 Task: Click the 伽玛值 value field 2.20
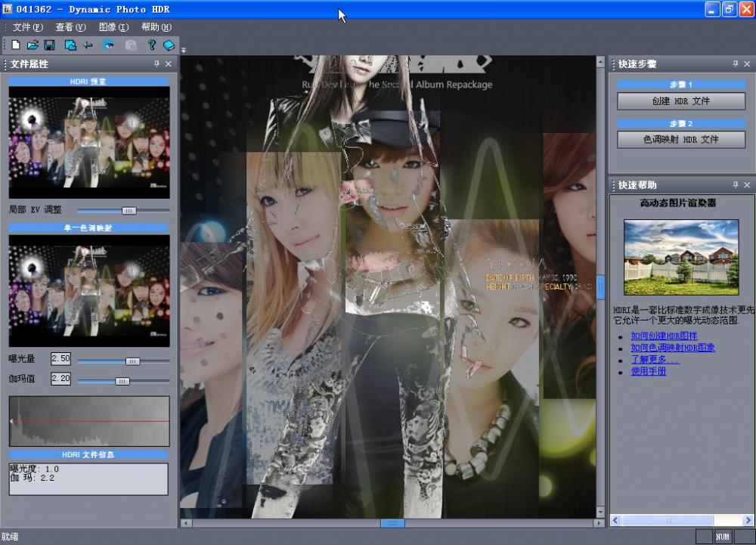coord(60,378)
